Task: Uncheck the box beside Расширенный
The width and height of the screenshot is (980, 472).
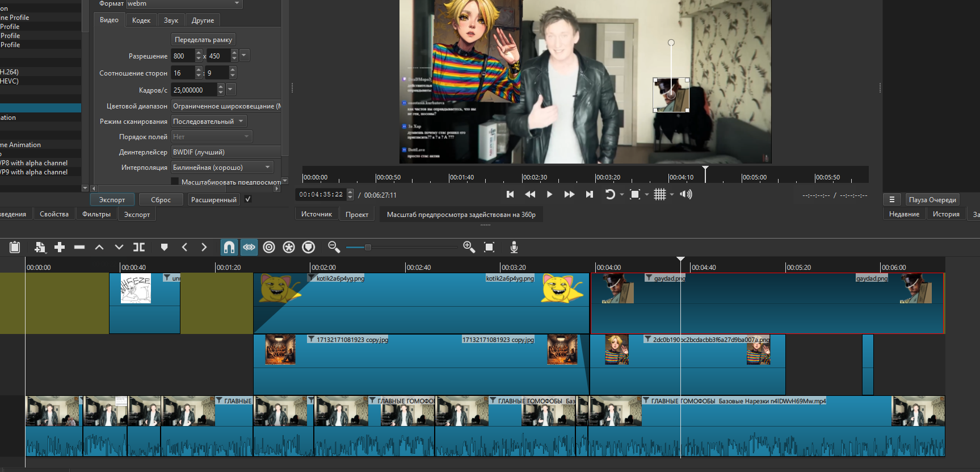Action: [248, 199]
